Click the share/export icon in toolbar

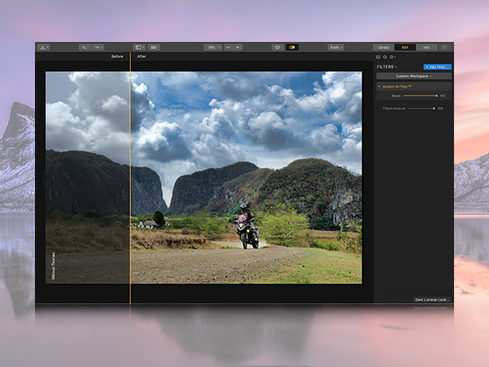[445, 47]
